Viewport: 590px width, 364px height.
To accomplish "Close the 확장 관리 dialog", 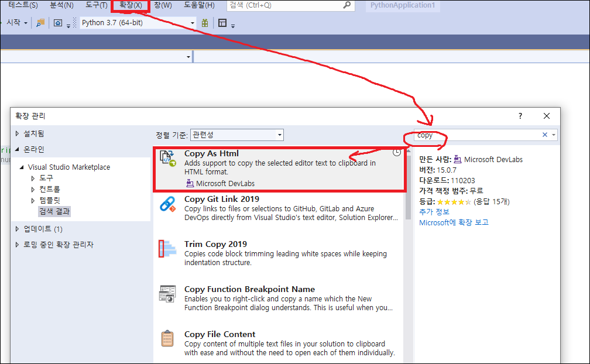I will pyautogui.click(x=547, y=116).
